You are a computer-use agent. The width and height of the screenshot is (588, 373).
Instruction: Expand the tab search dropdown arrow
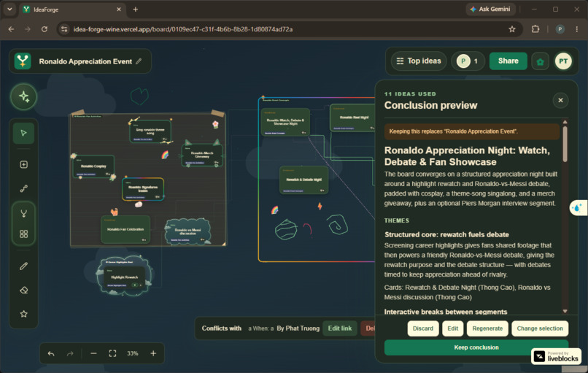[x=9, y=9]
